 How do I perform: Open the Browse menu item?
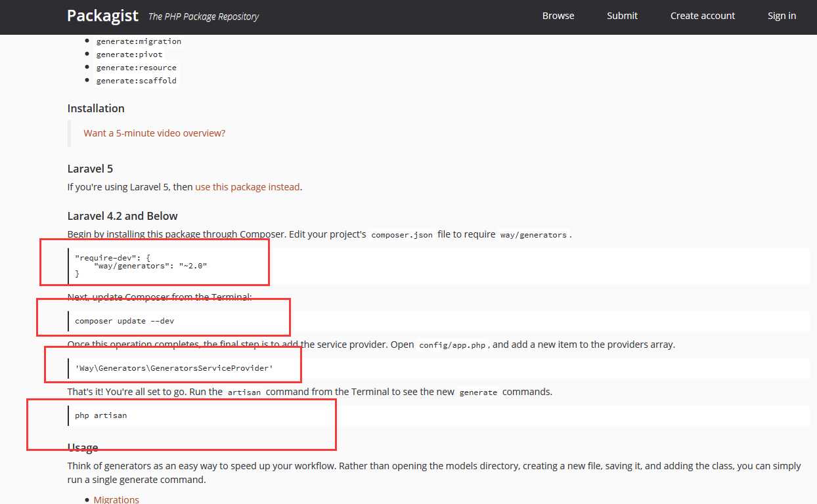click(x=558, y=16)
